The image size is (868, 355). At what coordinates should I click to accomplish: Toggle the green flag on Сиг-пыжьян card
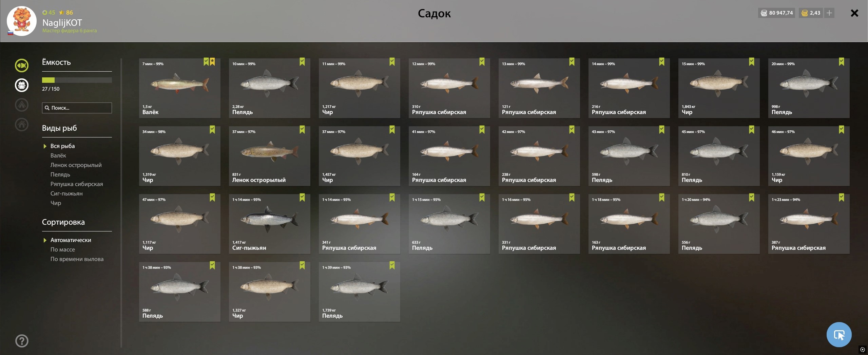302,197
